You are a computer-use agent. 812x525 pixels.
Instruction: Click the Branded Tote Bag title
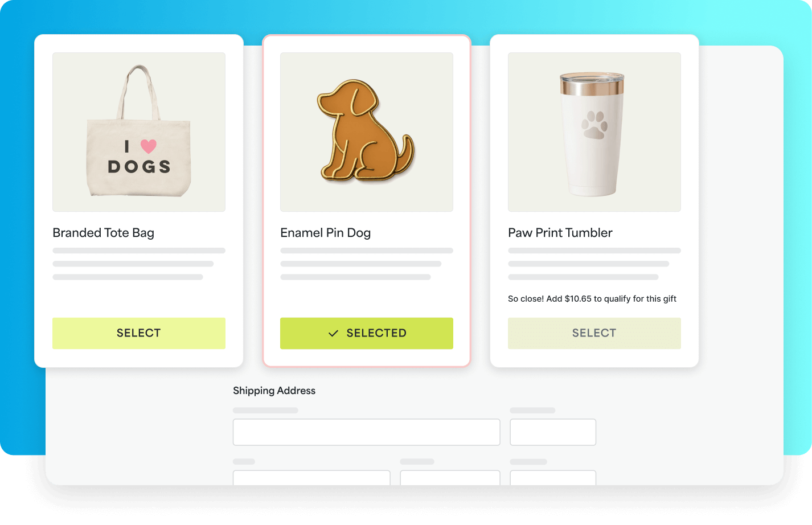click(103, 233)
